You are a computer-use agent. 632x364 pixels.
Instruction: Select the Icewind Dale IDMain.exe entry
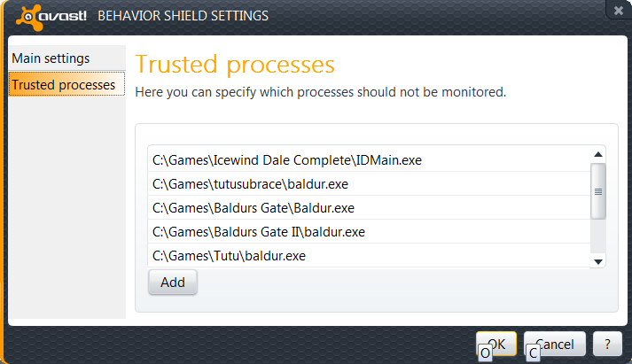click(287, 160)
